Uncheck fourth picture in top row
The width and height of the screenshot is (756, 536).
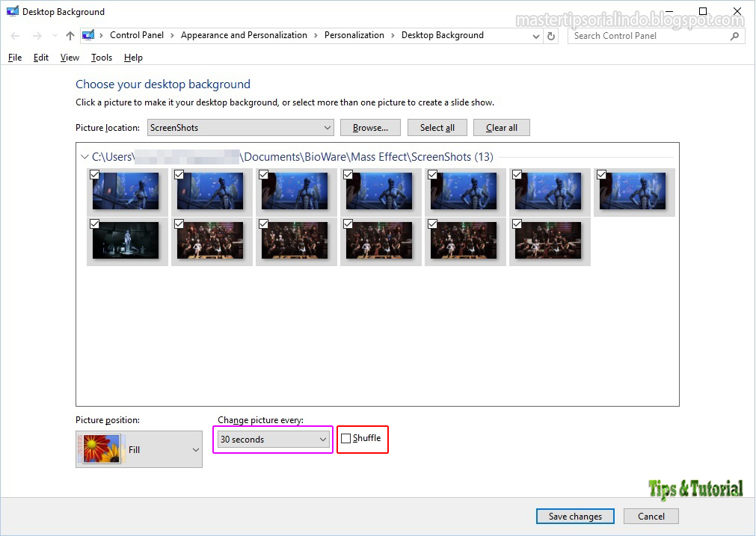coord(348,174)
